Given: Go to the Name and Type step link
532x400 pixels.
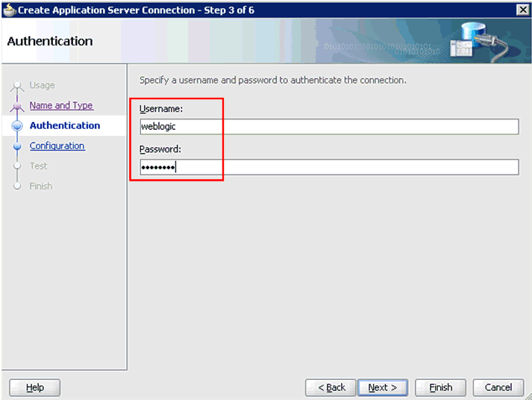Looking at the screenshot, I should tap(61, 106).
